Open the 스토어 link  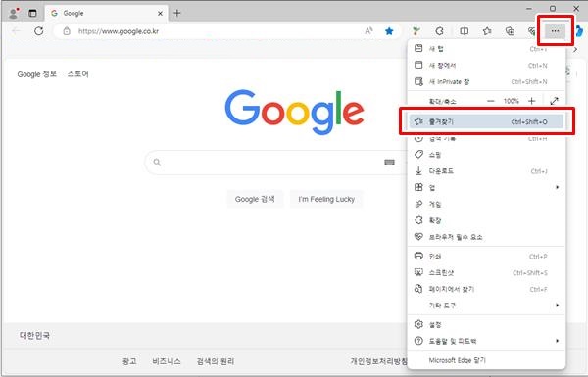(78, 74)
